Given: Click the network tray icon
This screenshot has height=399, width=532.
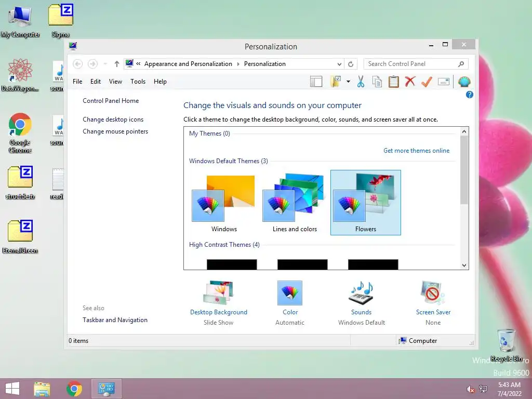Looking at the screenshot, I should tap(483, 389).
